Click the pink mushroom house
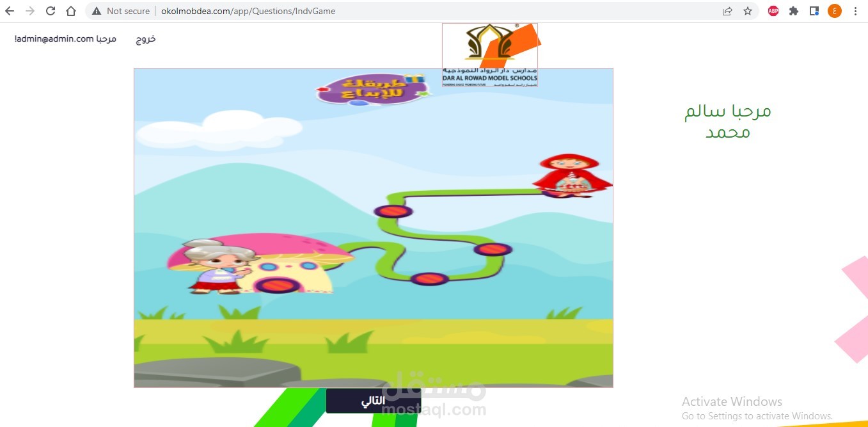 point(262,264)
